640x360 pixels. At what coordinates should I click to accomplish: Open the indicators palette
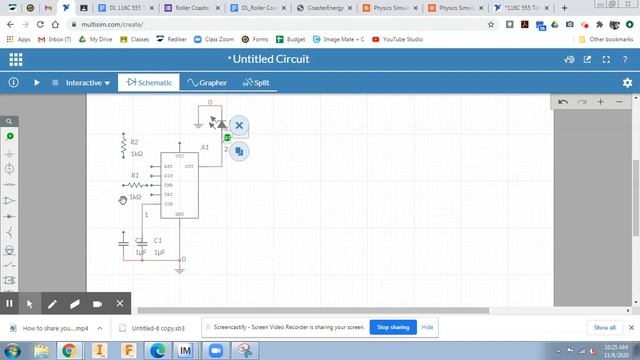pyautogui.click(x=10, y=250)
